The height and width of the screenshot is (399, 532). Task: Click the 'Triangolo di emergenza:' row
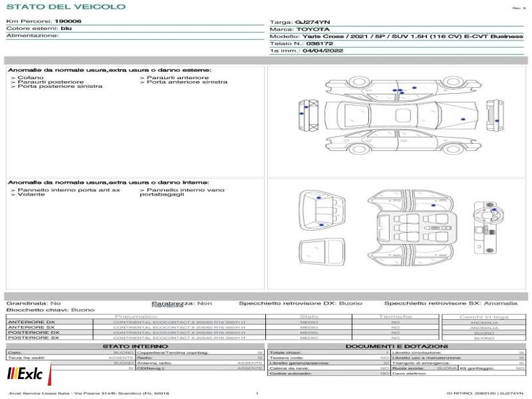[458, 363]
